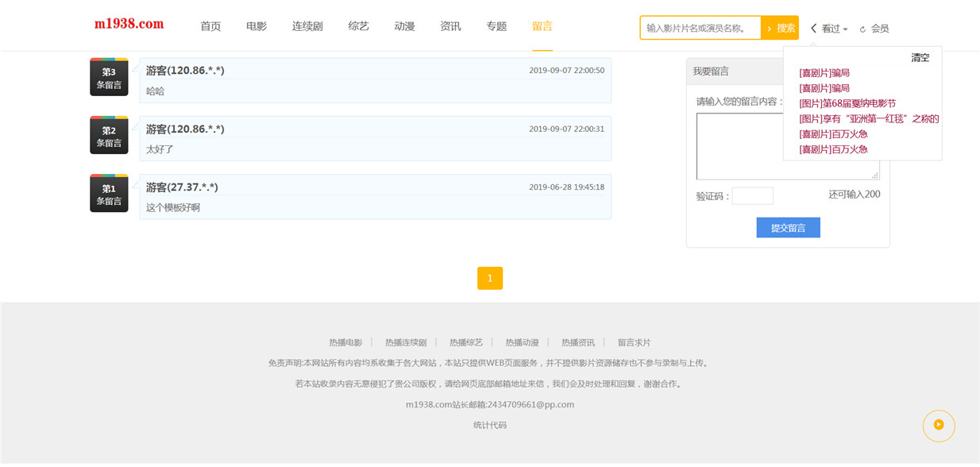Screen dimensions: 980x467
Task: Click the 第1条留言 badge
Action: click(109, 194)
